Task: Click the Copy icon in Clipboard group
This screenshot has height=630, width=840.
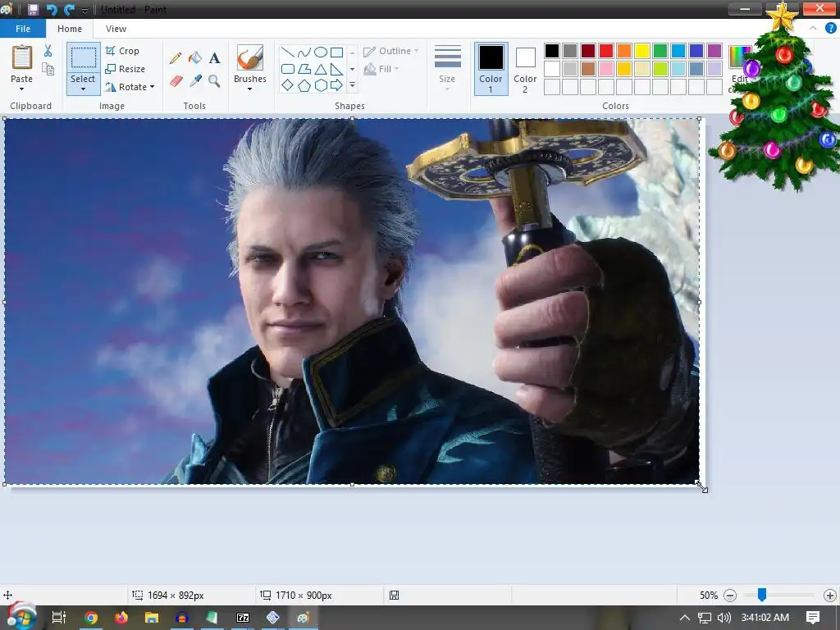Action: (x=48, y=69)
